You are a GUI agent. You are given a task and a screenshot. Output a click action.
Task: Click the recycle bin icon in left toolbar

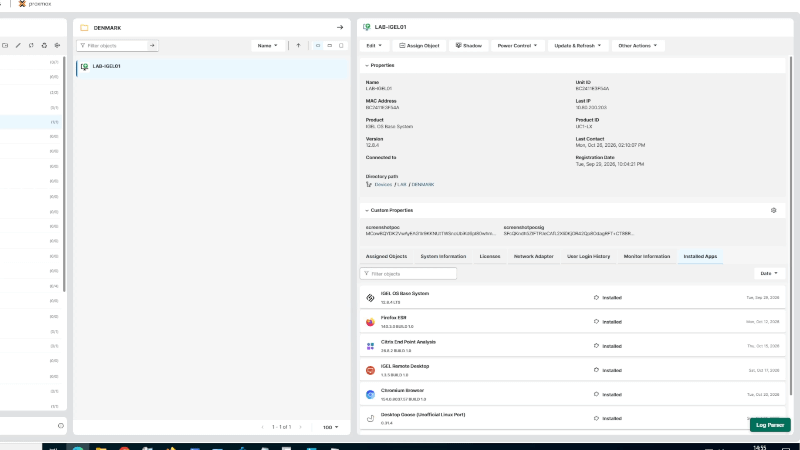click(44, 45)
